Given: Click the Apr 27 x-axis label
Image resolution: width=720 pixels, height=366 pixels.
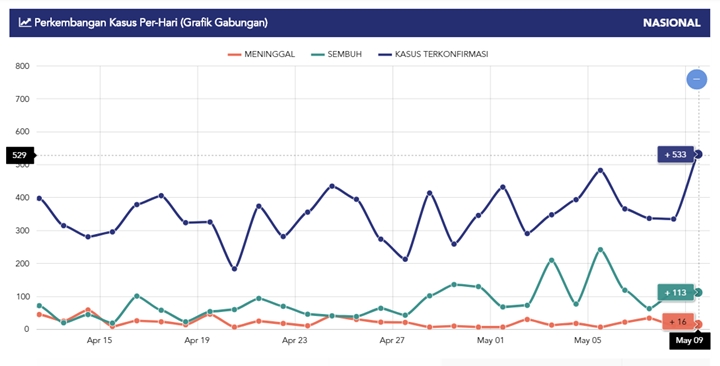Looking at the screenshot, I should 392,340.
